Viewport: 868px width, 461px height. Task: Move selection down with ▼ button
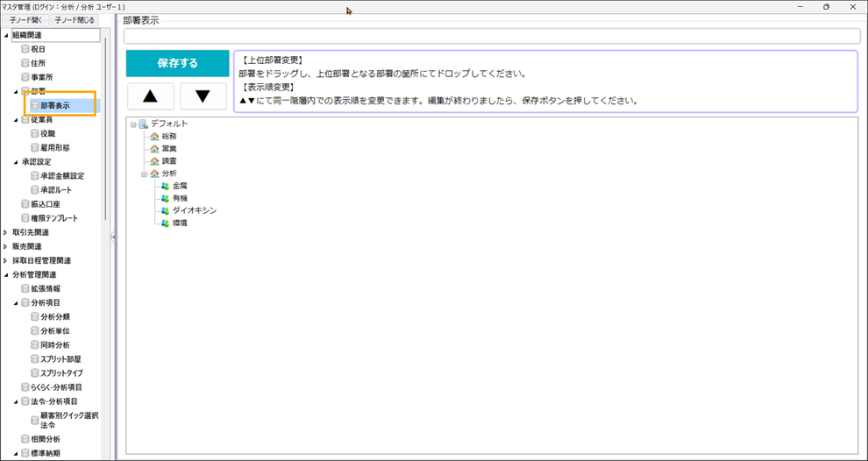click(203, 96)
